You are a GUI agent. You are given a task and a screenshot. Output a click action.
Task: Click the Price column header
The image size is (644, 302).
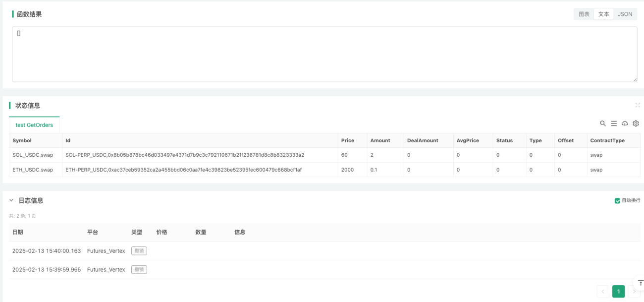coord(348,140)
